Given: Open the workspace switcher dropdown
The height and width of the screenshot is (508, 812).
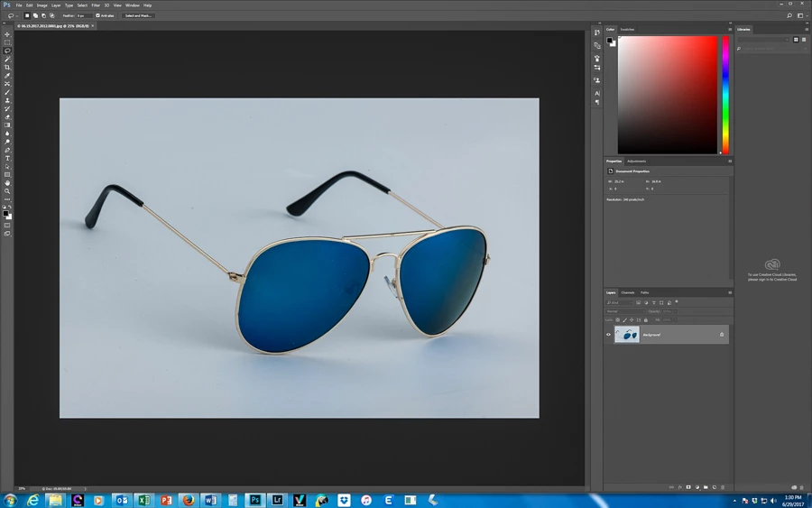Looking at the screenshot, I should (x=800, y=15).
